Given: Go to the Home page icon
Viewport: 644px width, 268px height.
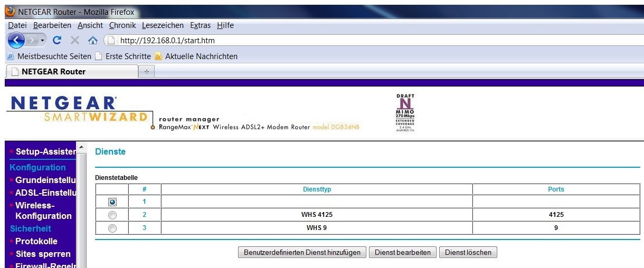Looking at the screenshot, I should (x=93, y=40).
